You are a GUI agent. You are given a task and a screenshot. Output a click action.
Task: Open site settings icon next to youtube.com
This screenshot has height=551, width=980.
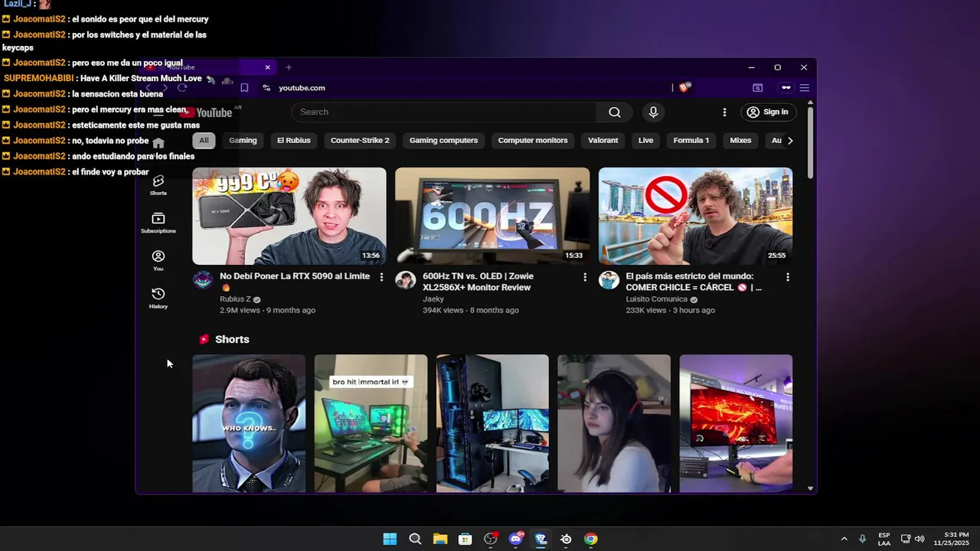click(266, 87)
